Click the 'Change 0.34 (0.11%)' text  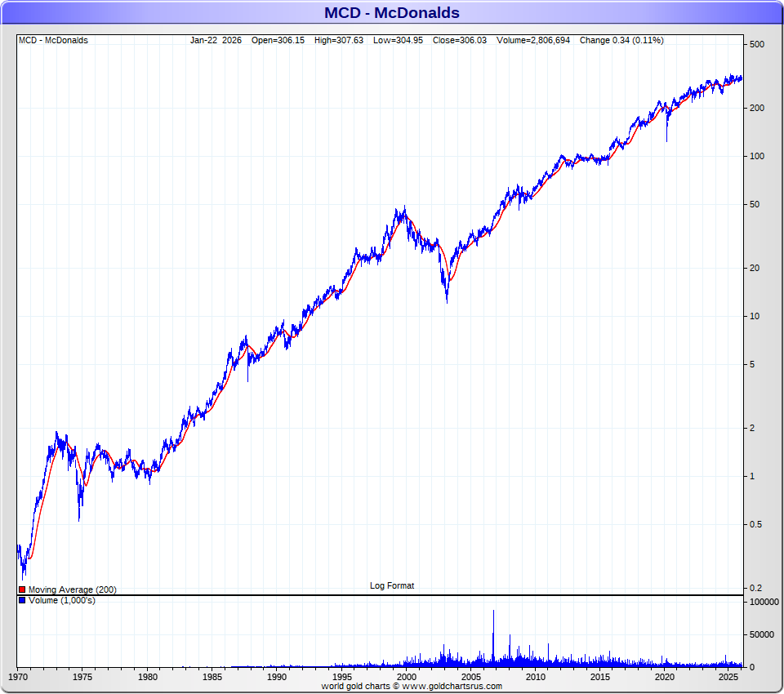pyautogui.click(x=621, y=41)
